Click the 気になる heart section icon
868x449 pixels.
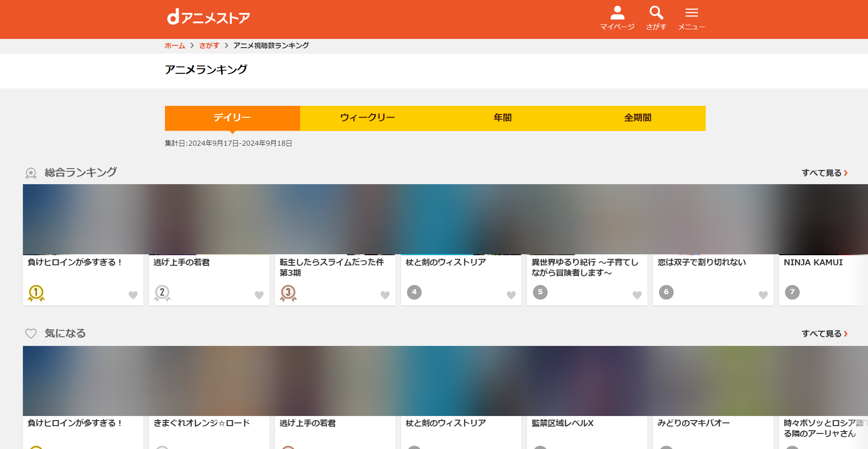pos(31,334)
